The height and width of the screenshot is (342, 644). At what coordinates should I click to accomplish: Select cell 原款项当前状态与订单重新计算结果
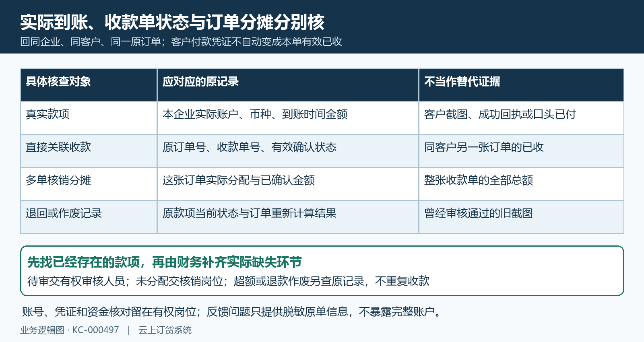[x=288, y=217]
